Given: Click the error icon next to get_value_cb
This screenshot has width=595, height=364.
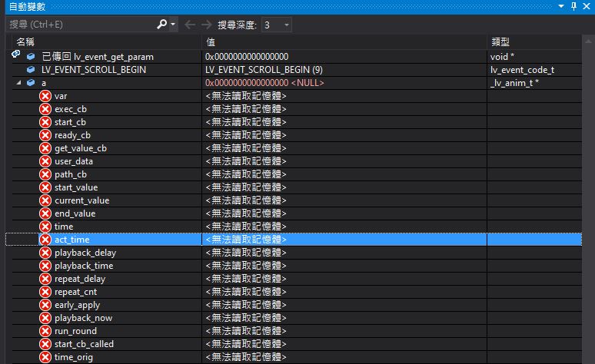Looking at the screenshot, I should (x=45, y=148).
